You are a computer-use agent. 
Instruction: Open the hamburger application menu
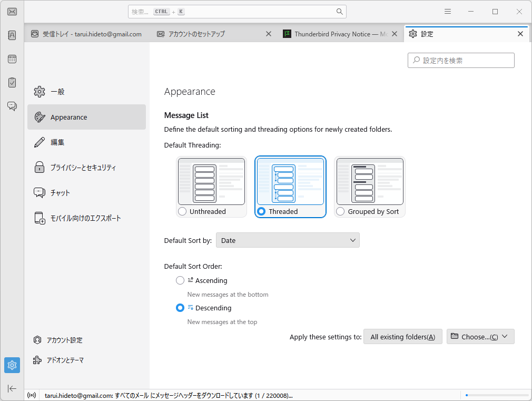(x=448, y=12)
